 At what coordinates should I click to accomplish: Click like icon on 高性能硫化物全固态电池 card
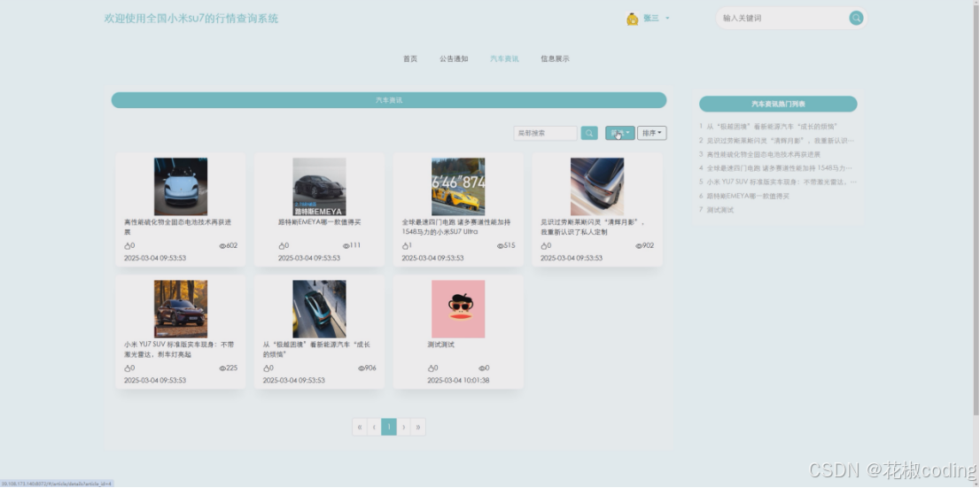(127, 246)
